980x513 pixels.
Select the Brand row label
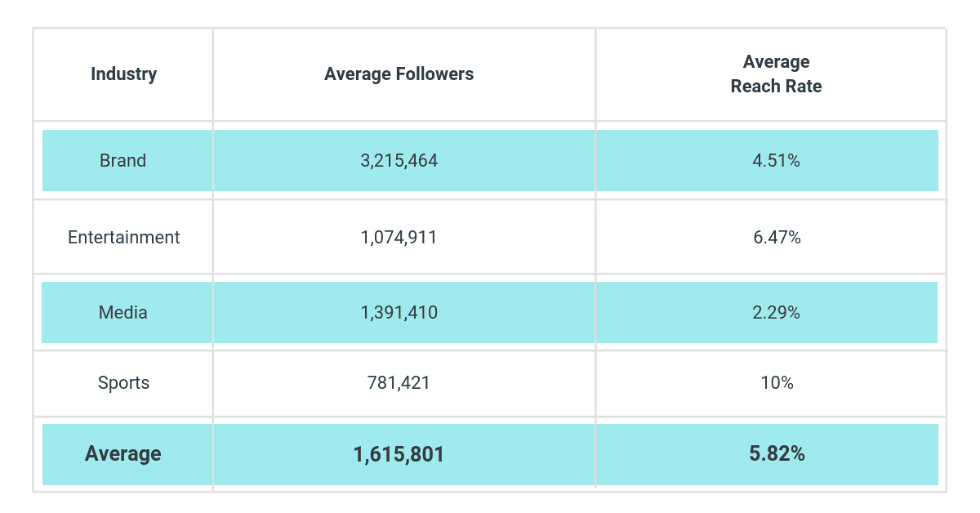[x=123, y=161]
